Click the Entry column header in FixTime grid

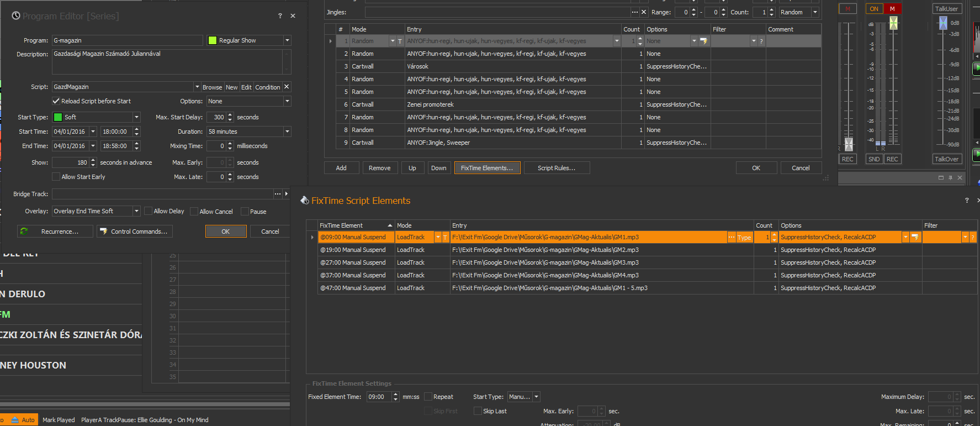602,225
